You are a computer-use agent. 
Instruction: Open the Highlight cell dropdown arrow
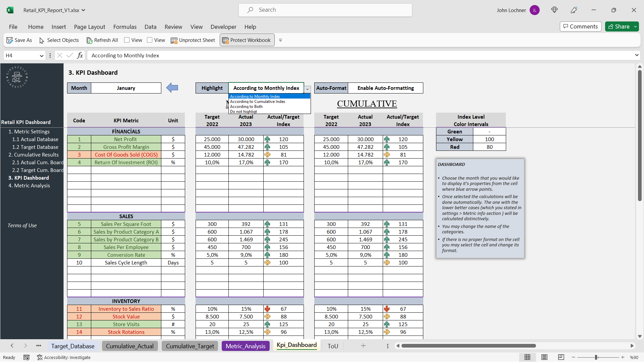click(307, 89)
